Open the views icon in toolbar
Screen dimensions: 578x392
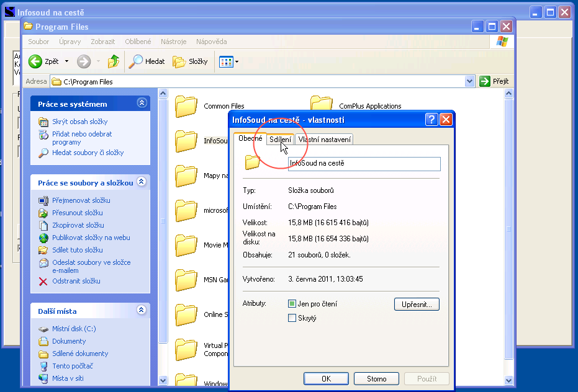click(x=226, y=61)
